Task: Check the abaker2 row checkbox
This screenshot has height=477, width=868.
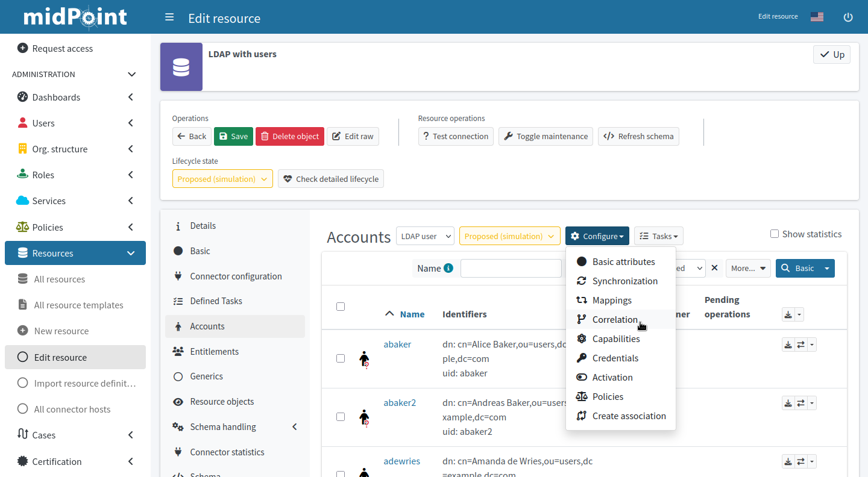Action: (341, 416)
